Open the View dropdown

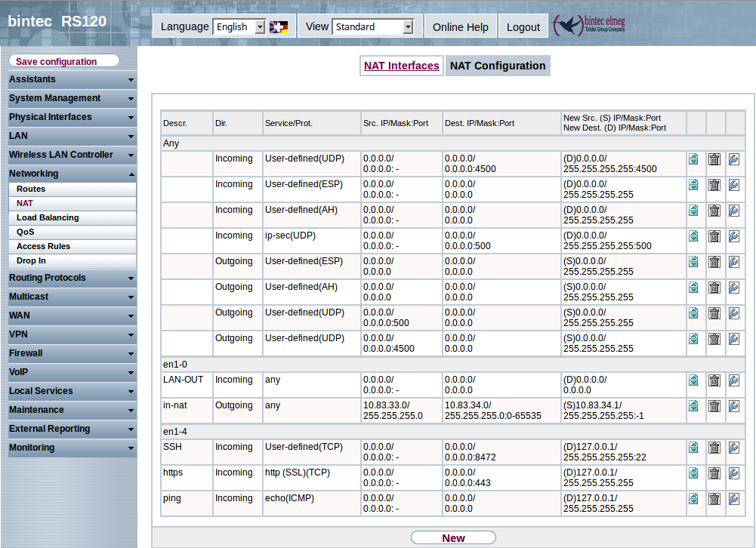(373, 27)
